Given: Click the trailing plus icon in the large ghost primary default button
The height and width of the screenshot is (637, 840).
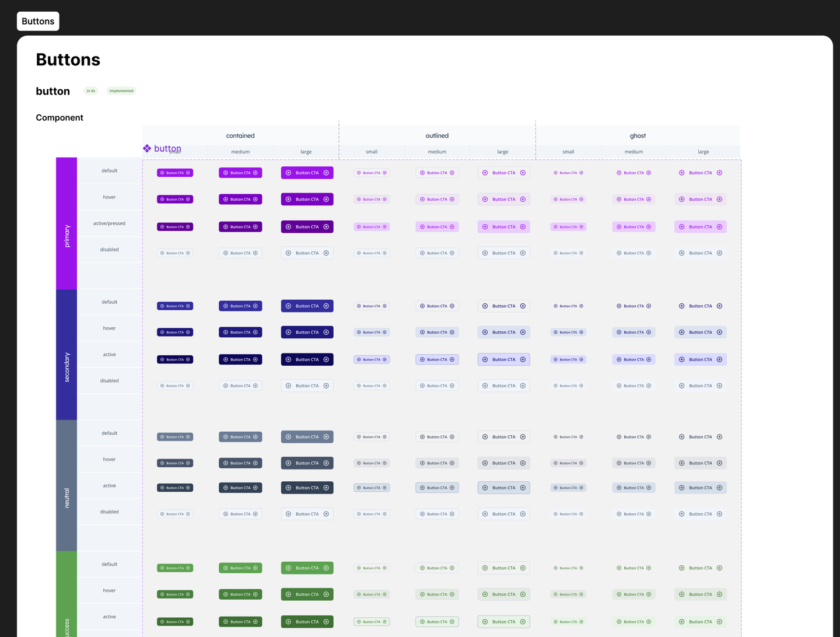Looking at the screenshot, I should tap(719, 173).
